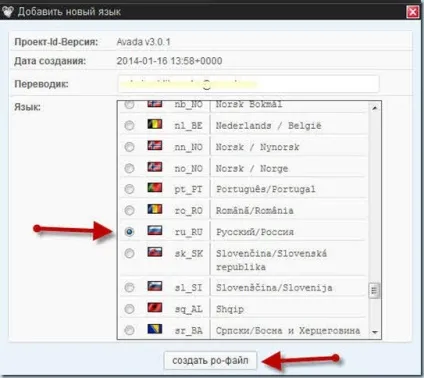Click the Albanian flag icon
424x378 pixels.
[x=155, y=308]
